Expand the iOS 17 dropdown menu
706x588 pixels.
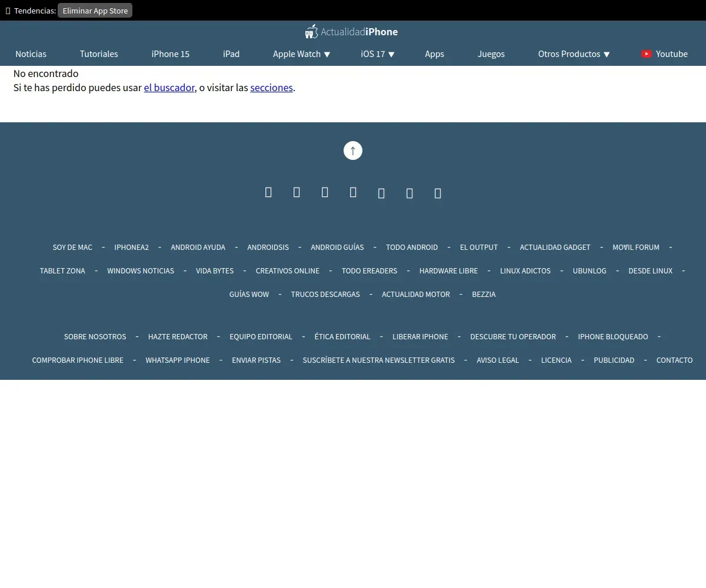(378, 54)
